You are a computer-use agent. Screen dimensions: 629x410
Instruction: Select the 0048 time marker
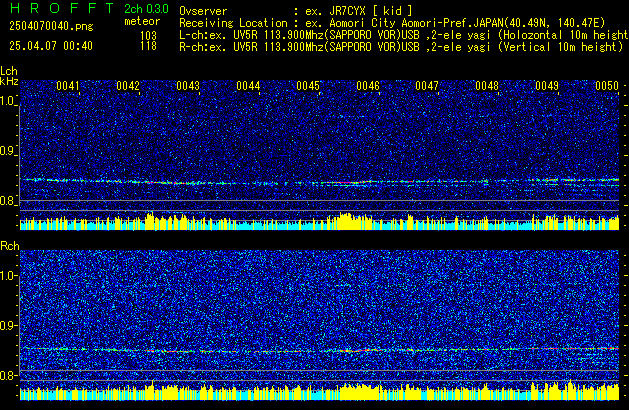pos(487,86)
